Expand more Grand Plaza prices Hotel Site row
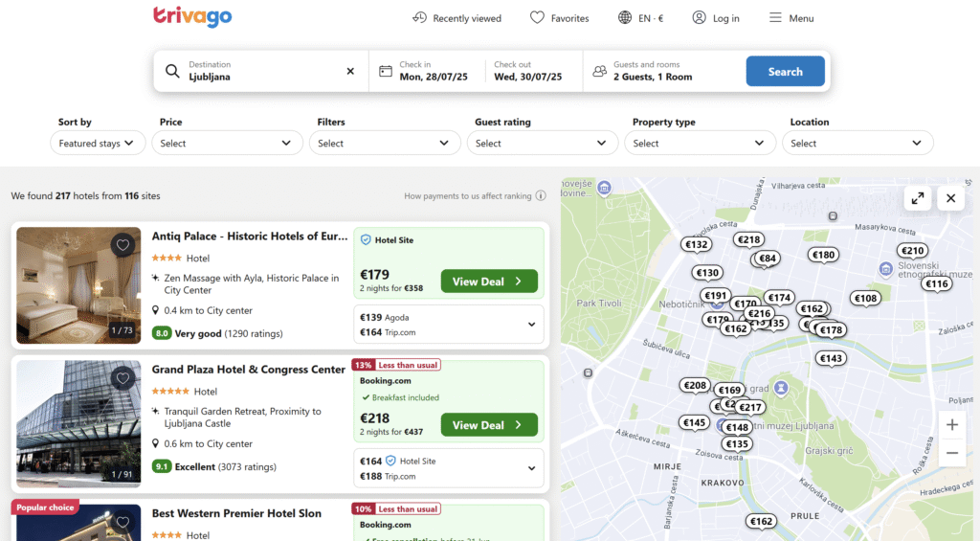Image resolution: width=980 pixels, height=541 pixels. (448, 468)
